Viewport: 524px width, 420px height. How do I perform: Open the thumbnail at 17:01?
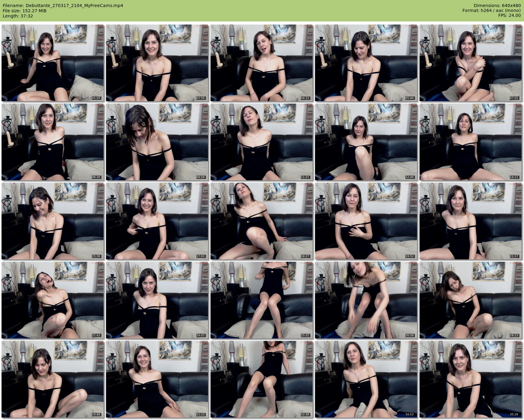tap(157, 221)
